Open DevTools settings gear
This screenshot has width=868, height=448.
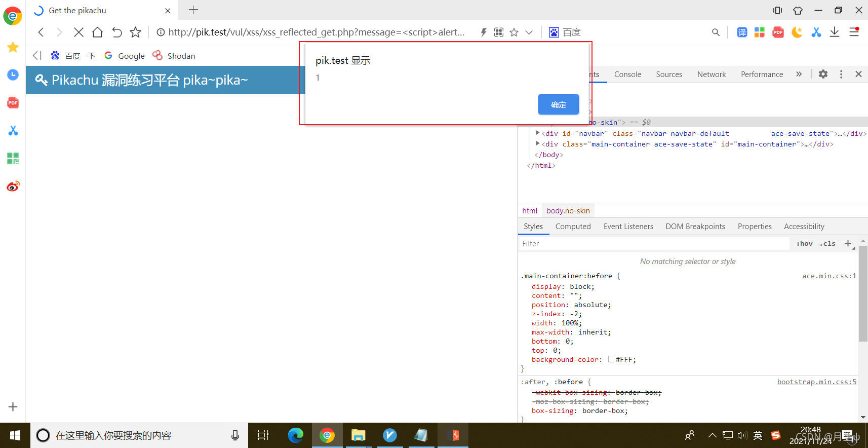point(823,74)
